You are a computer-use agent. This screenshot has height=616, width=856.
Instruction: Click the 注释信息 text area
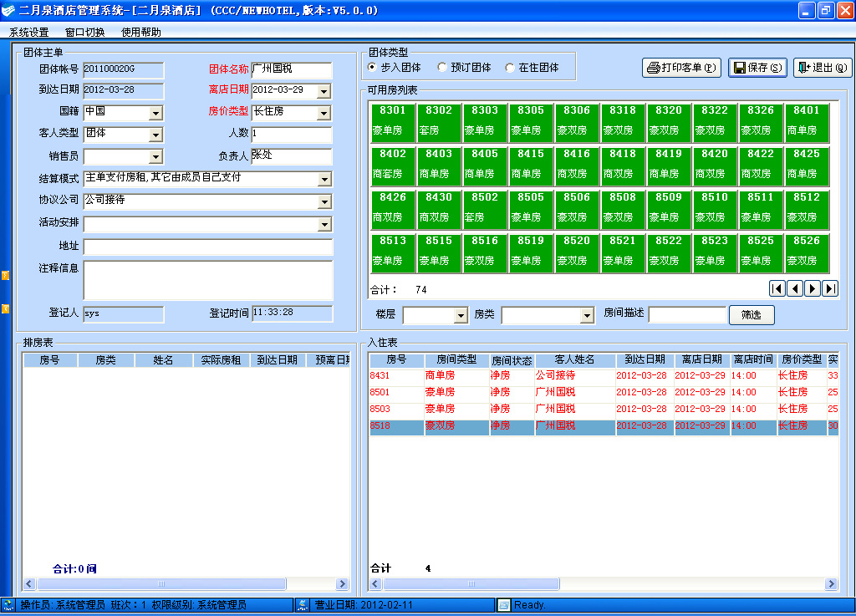[208, 280]
